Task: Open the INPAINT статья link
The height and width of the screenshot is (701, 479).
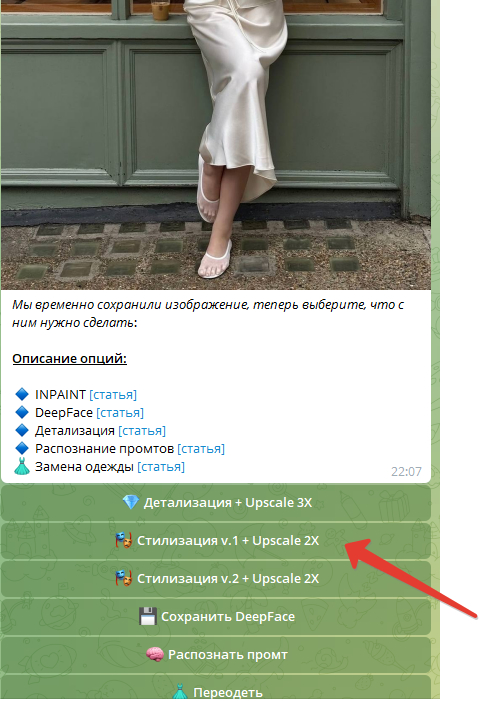Action: [113, 395]
